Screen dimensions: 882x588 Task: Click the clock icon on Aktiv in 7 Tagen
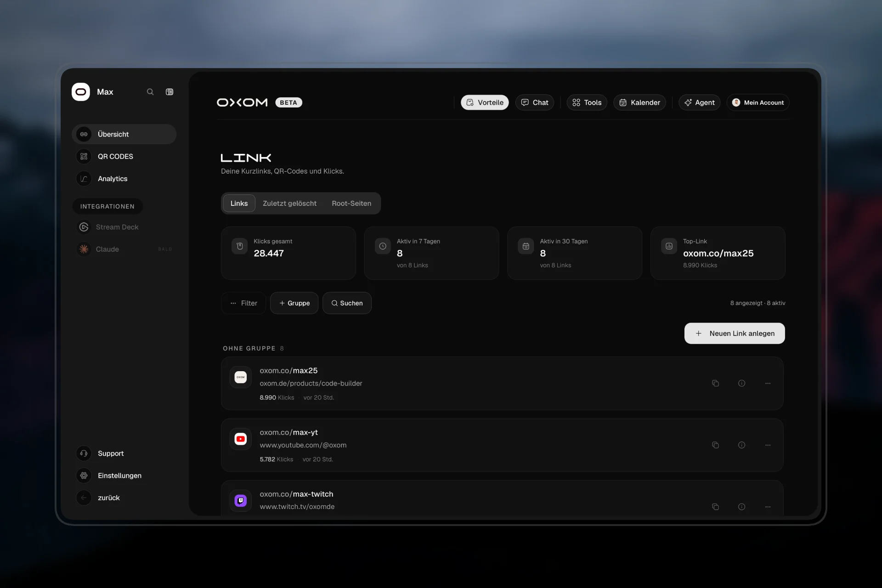(383, 246)
